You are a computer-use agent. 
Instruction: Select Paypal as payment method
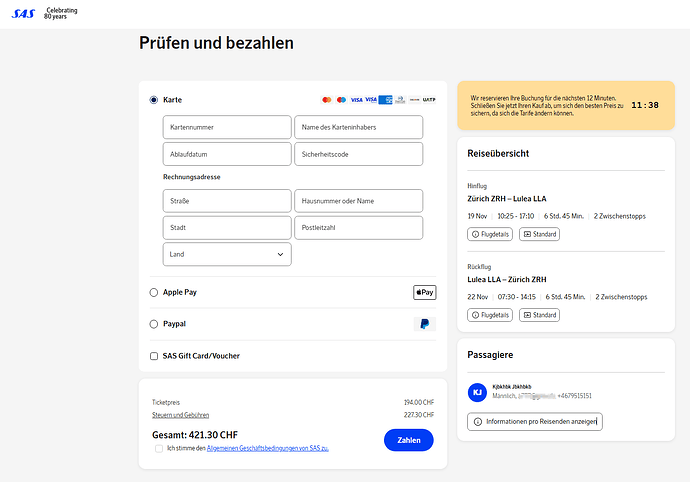154,324
